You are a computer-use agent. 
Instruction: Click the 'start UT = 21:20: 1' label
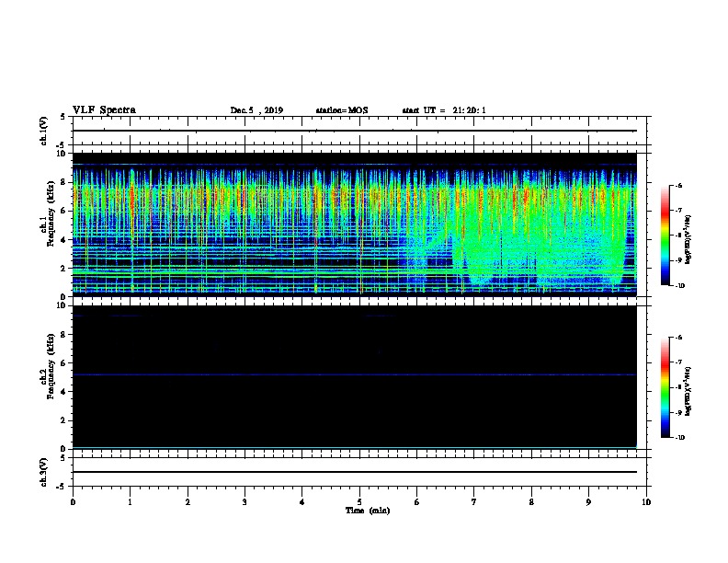(x=444, y=110)
